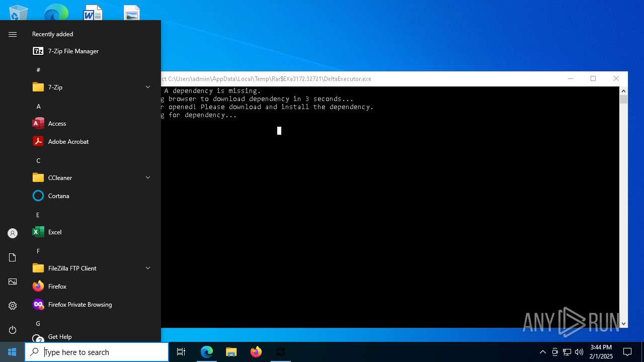Open Settings gear in Start sidebar
Image resolution: width=644 pixels, height=362 pixels.
(13, 306)
